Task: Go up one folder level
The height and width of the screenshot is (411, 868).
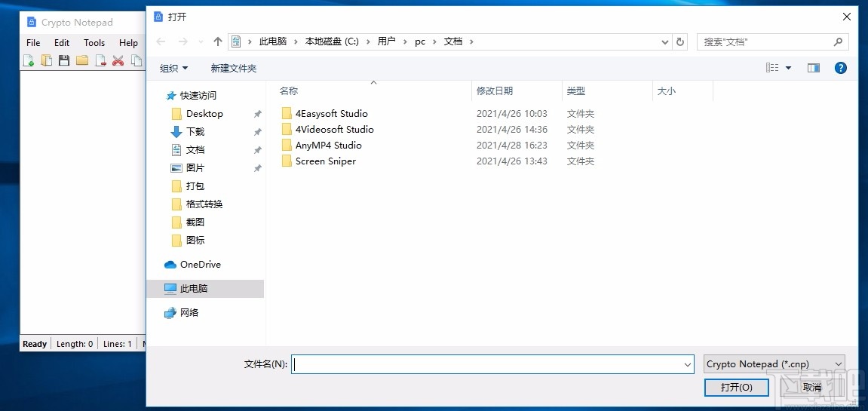Action: [217, 41]
